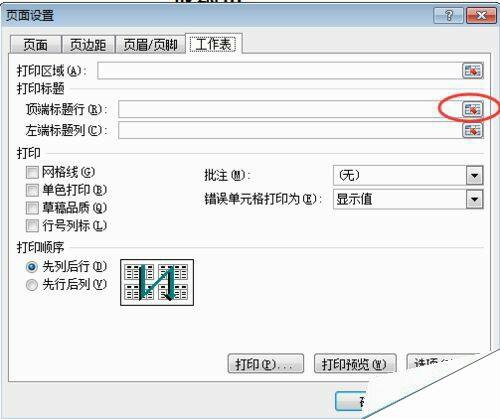Choose the 先行后列 print order
Image resolution: width=500 pixels, height=419 pixels.
click(x=32, y=285)
